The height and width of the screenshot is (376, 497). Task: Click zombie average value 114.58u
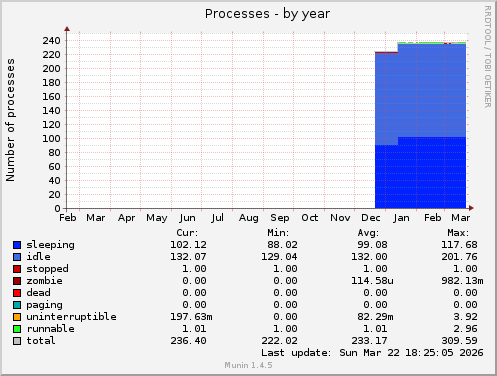click(372, 281)
